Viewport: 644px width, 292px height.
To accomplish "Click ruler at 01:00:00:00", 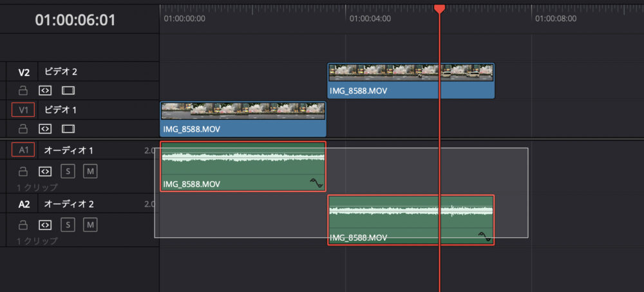I will click(184, 19).
